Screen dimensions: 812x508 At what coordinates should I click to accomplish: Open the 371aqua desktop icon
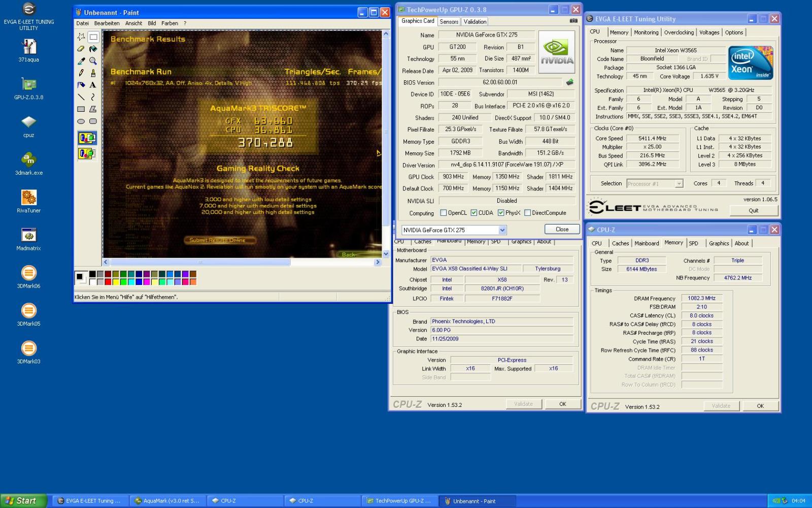[x=28, y=51]
